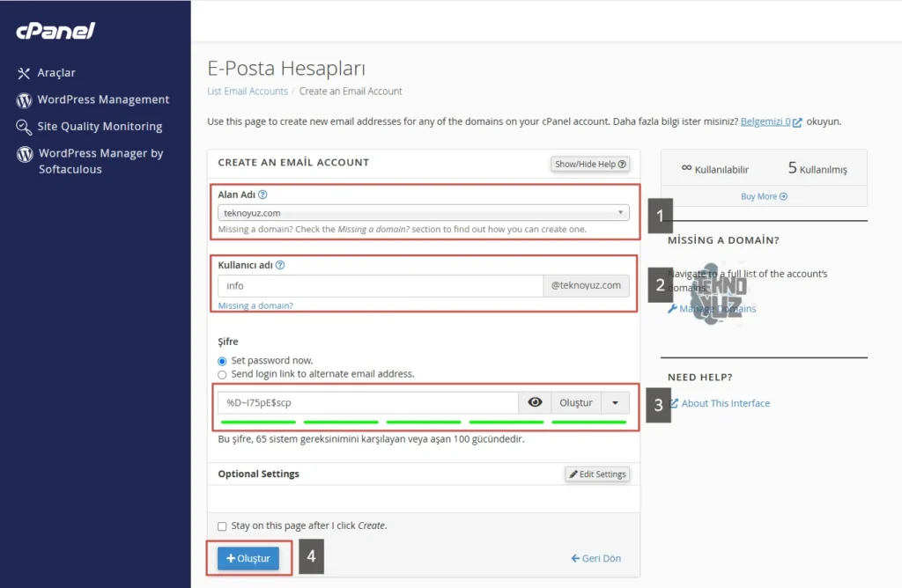Screen dimensions: 902x588
Task: Click WordPress Management logo icon
Action: pyautogui.click(x=24, y=100)
